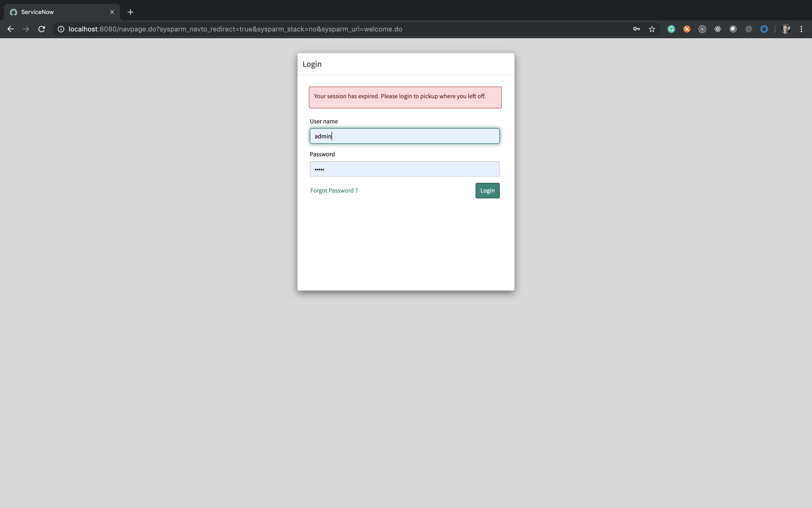
Task: Select the ServiceNow browser tab
Action: (x=62, y=12)
